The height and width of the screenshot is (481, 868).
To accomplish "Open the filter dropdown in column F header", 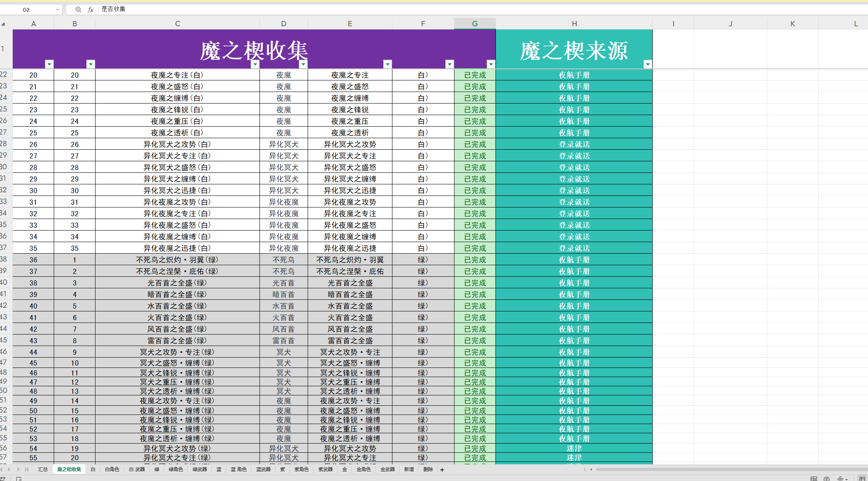I will [449, 64].
